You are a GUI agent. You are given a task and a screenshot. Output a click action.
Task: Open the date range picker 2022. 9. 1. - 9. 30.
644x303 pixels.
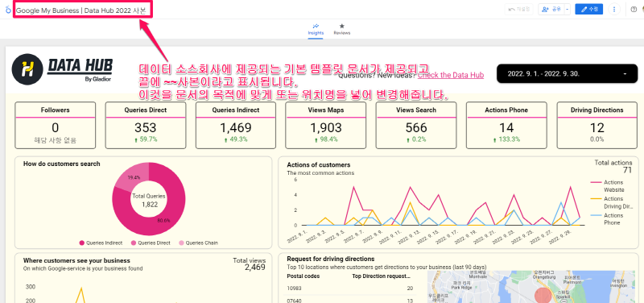tap(568, 73)
